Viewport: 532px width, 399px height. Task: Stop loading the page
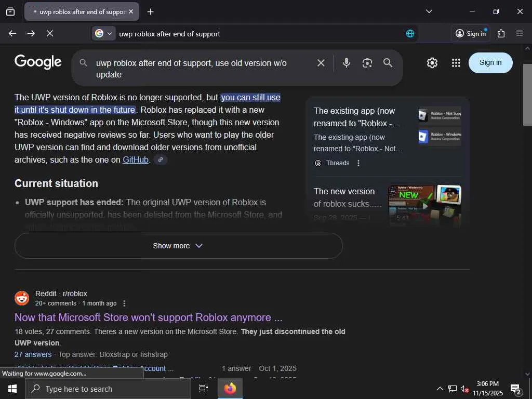click(49, 33)
